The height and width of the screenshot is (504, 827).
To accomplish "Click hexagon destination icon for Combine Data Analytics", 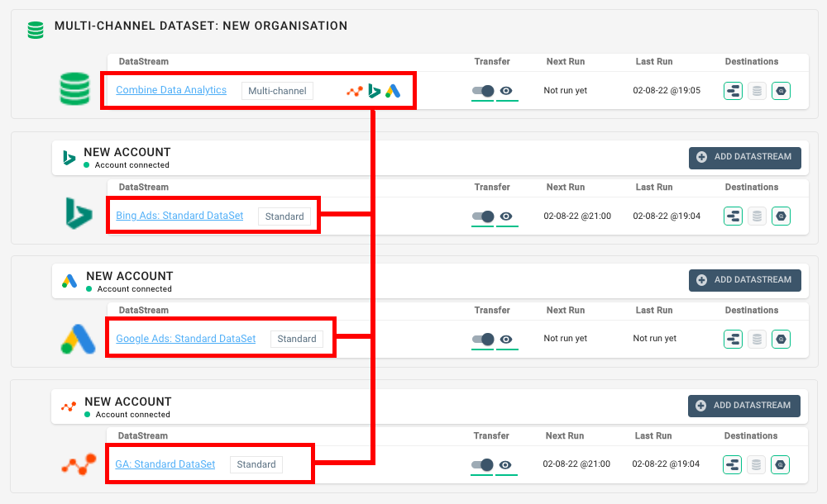I will 782,91.
